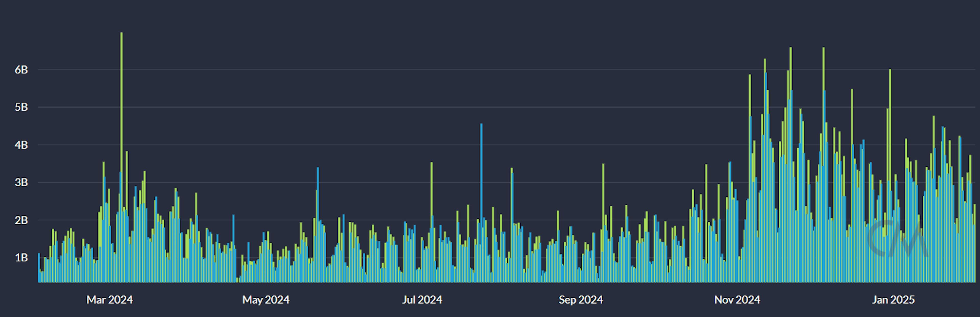Screen dimensions: 980x317
Task: Click the Mar 2024 x-axis label
Action: [x=109, y=300]
